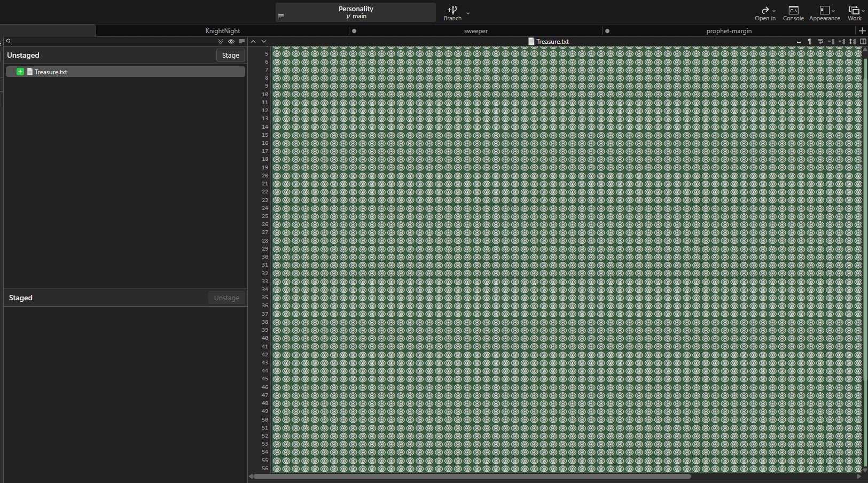Expand the Work workspace dropdown
This screenshot has height=483, width=868.
855,13
